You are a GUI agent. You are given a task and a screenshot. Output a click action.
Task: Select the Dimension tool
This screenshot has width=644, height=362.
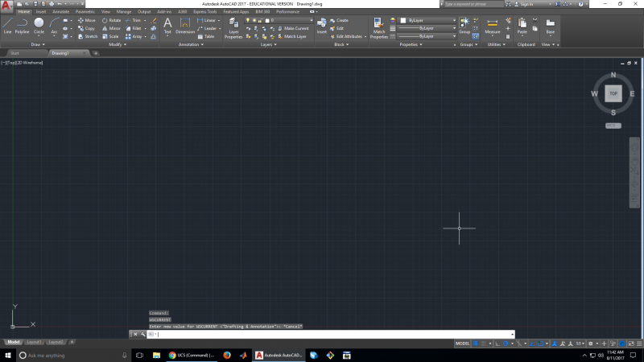click(x=185, y=26)
